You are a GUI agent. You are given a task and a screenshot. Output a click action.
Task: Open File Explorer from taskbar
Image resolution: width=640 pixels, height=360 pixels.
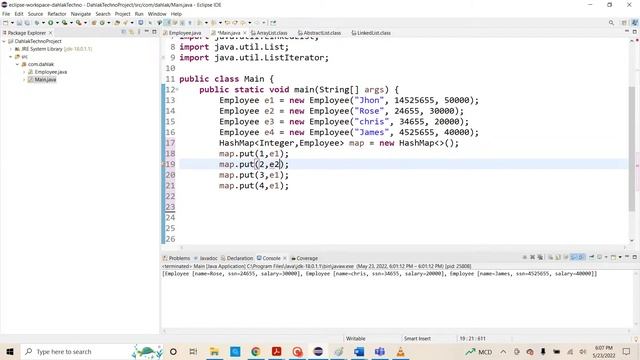pyautogui.click(x=214, y=351)
